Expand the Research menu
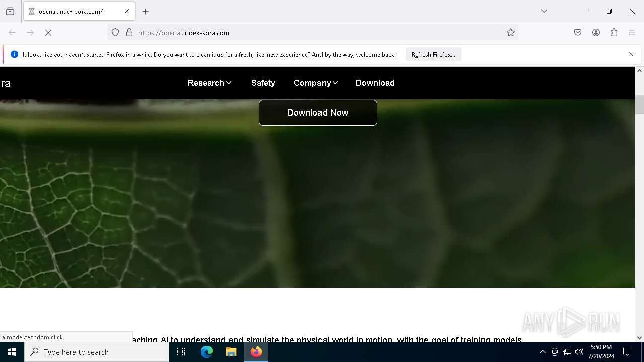Viewport: 644px width, 362px height. click(x=209, y=83)
